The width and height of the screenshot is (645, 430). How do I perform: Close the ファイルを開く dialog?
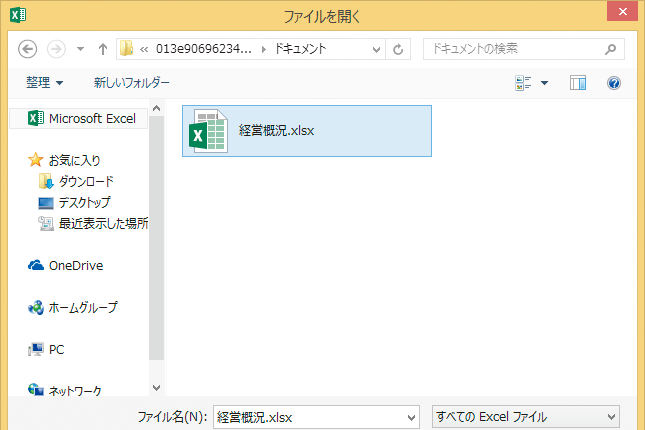tap(623, 11)
